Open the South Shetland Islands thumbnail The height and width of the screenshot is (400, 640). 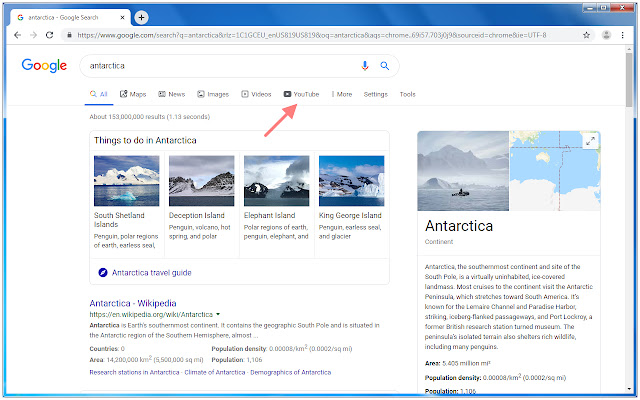click(x=127, y=181)
